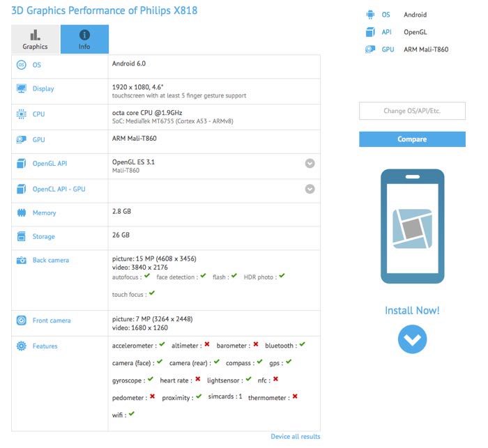Click the Android 6.0 value
This screenshot has width=488, height=448.
129,63
